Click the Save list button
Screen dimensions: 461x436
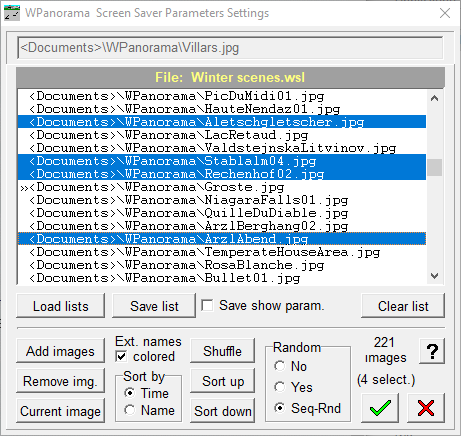154,306
